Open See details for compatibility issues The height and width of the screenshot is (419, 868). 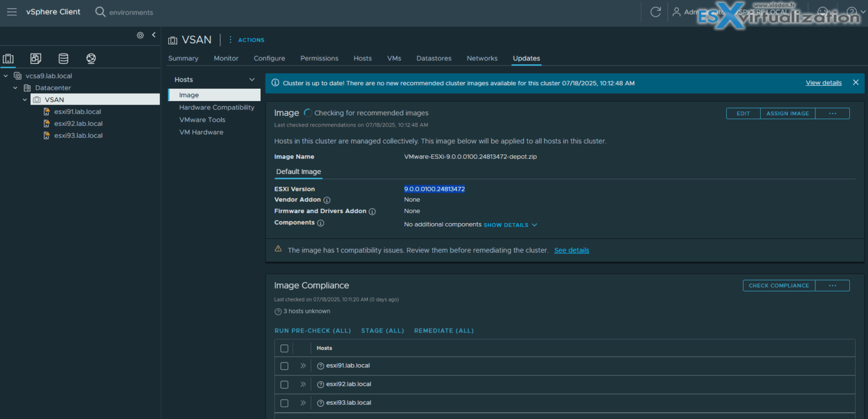click(571, 250)
